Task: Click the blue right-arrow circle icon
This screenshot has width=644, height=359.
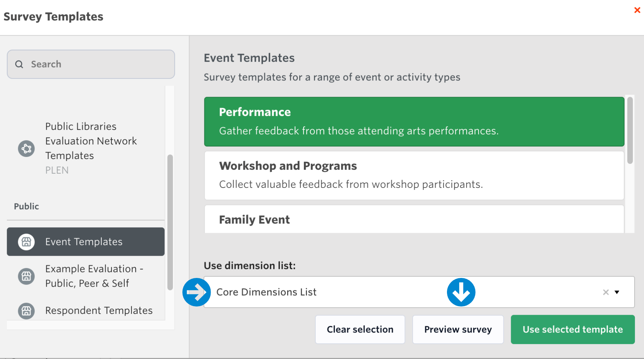Action: pyautogui.click(x=197, y=292)
